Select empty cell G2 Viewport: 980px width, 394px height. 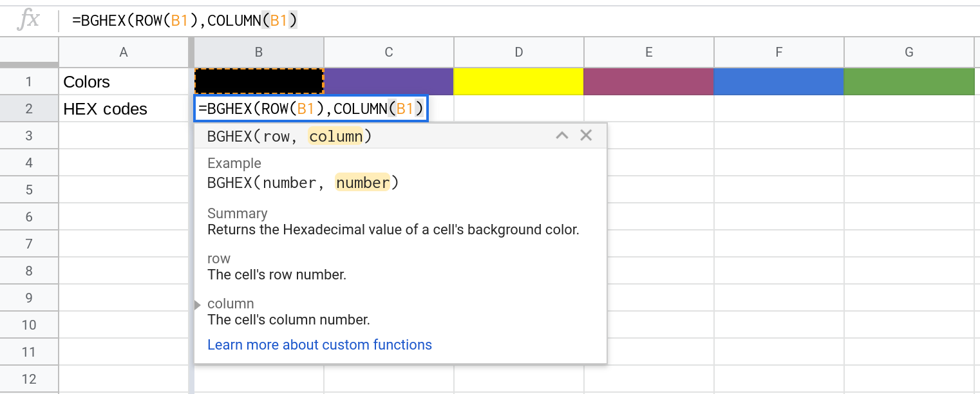click(x=909, y=109)
